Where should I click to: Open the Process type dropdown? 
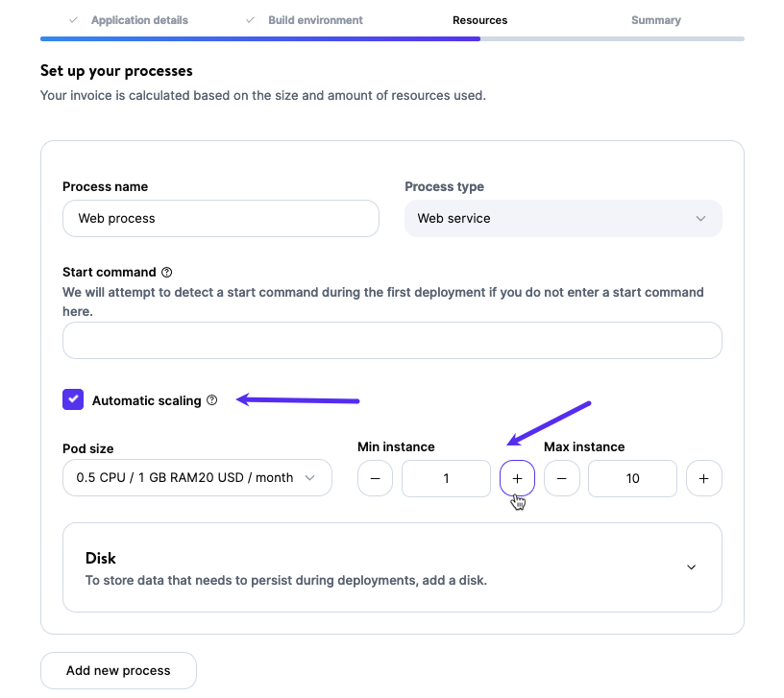tap(563, 218)
